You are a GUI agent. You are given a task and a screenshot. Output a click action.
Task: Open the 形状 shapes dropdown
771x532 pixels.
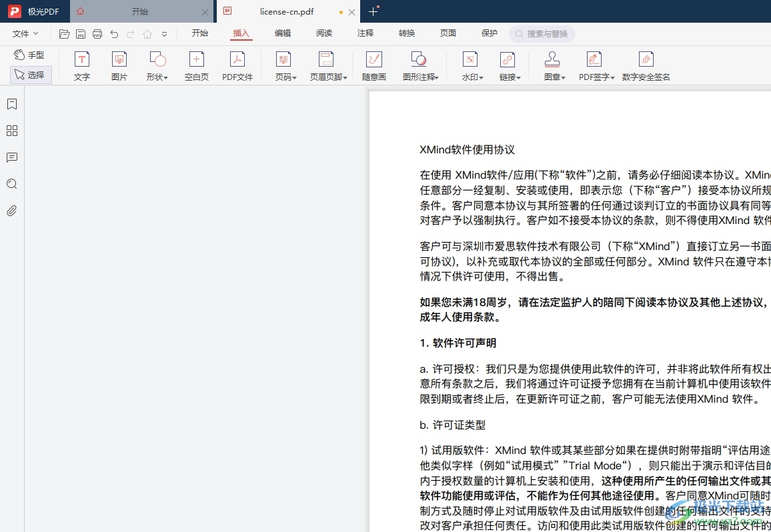tap(157, 66)
